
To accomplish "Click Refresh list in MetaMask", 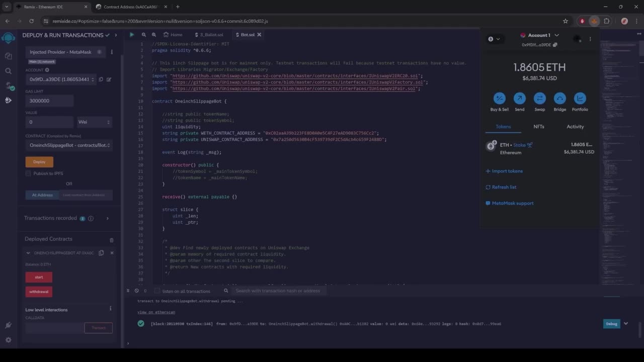I will coord(501,187).
